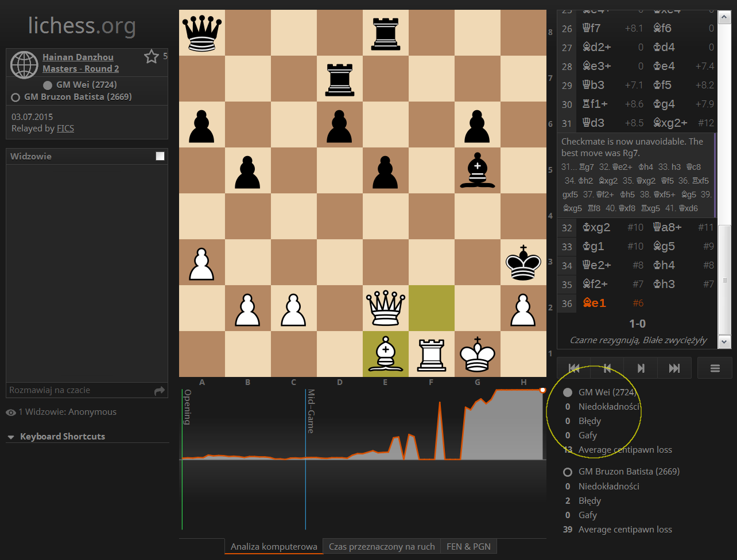Expand the Keyboard Shortcuts section
The width and height of the screenshot is (737, 560).
56,437
